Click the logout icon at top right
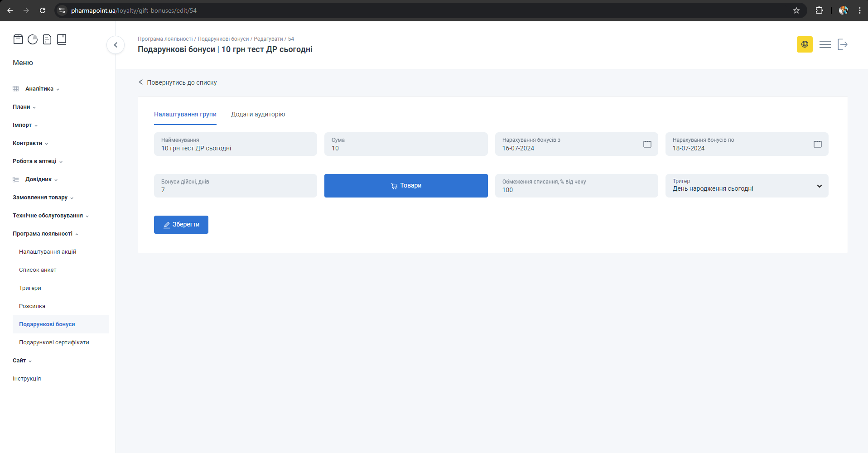The width and height of the screenshot is (868, 453). (x=843, y=44)
